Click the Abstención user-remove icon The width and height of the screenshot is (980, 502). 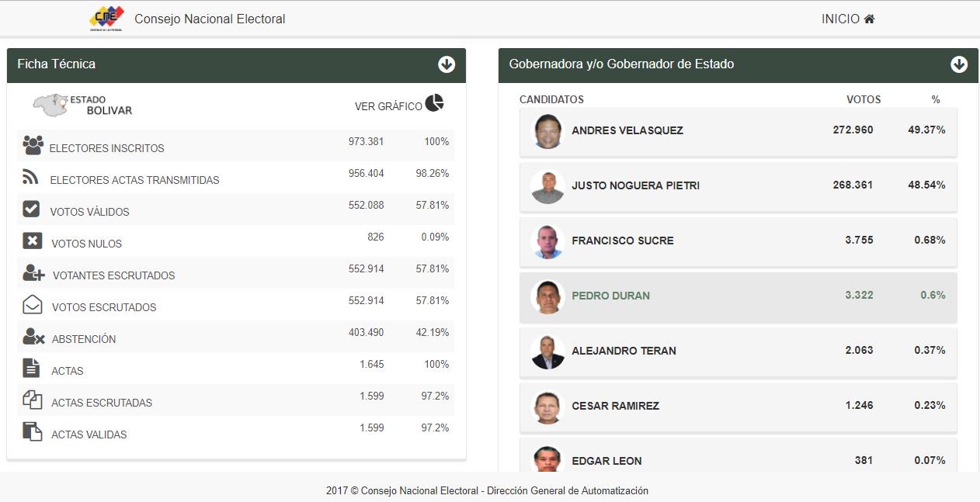tap(33, 336)
